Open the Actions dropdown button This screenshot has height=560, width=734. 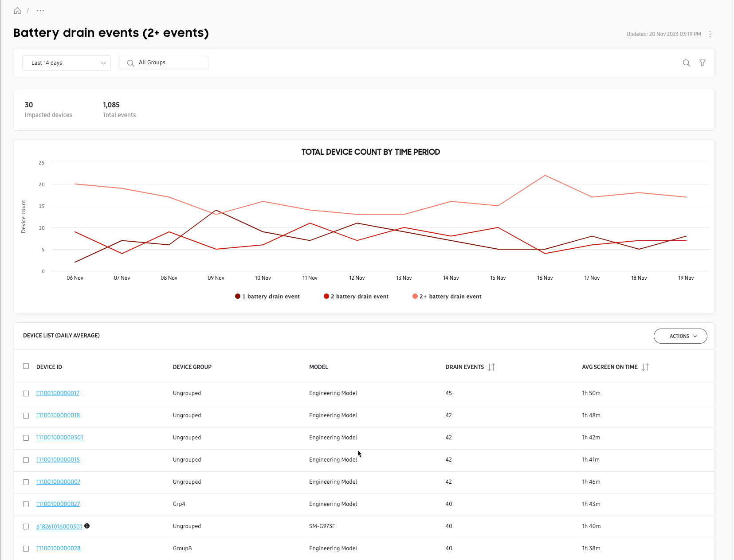point(680,336)
